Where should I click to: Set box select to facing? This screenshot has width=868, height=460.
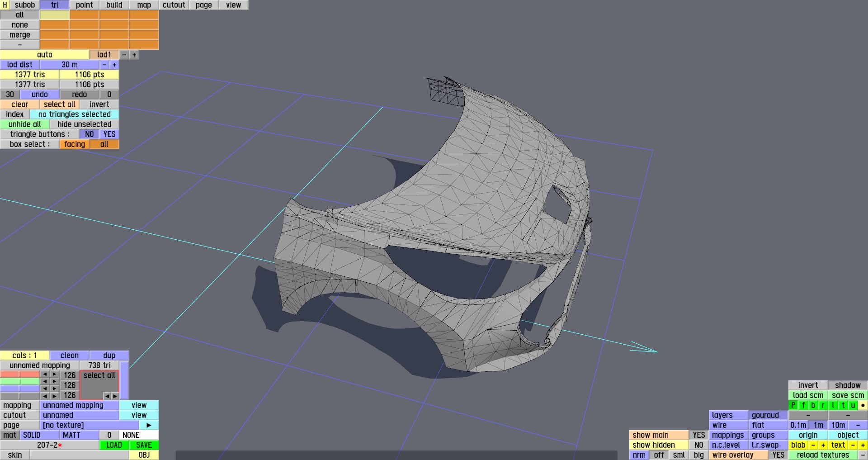point(75,144)
